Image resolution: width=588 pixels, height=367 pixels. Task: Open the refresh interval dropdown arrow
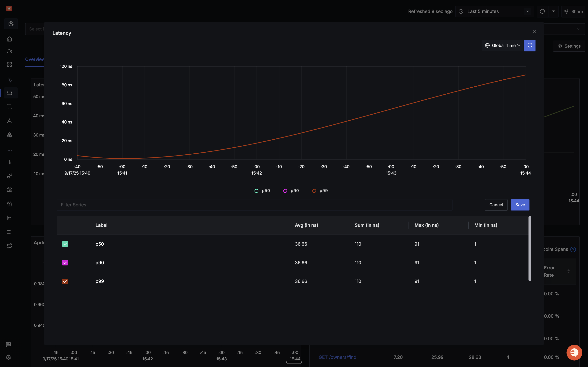(554, 11)
